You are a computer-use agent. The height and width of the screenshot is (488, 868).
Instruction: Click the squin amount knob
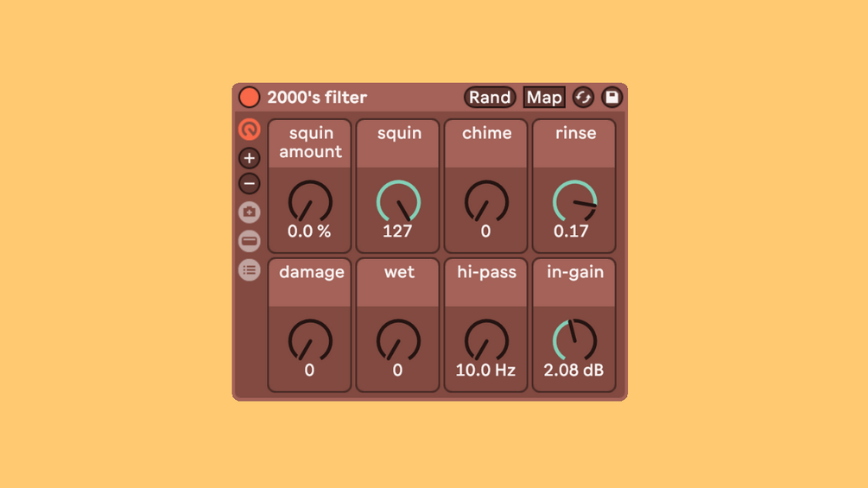[310, 201]
